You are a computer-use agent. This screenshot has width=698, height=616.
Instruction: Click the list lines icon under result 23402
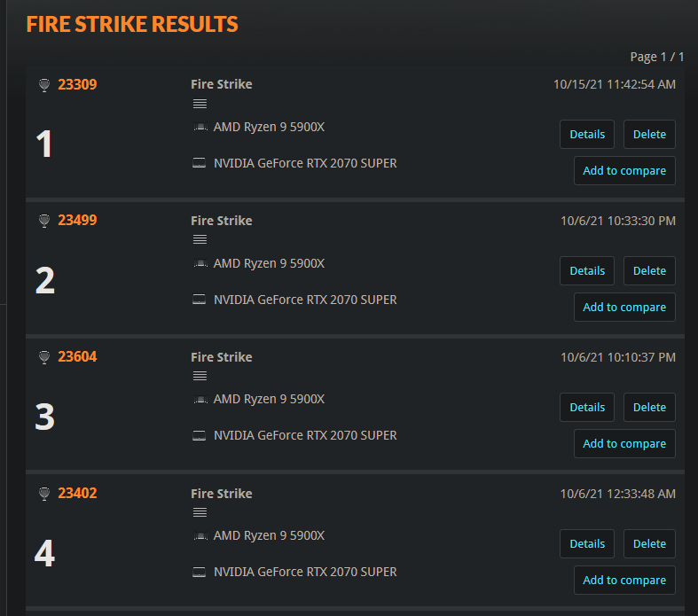coord(200,512)
